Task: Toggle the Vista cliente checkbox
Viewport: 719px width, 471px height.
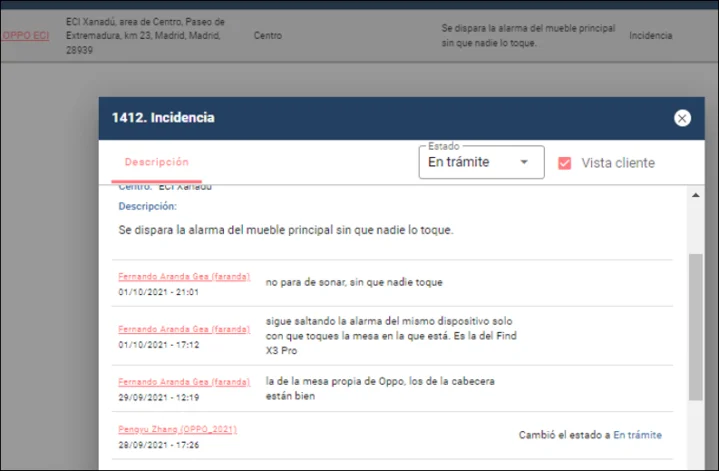Action: click(x=565, y=163)
